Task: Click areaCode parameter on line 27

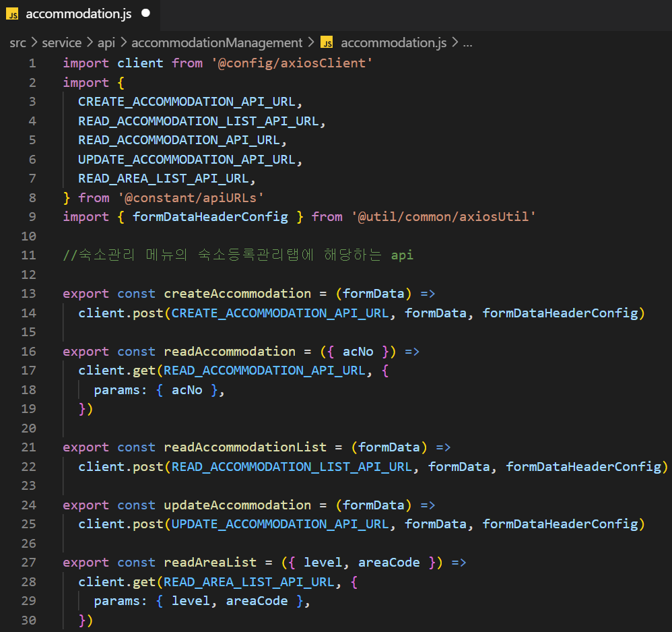Action: tap(389, 563)
